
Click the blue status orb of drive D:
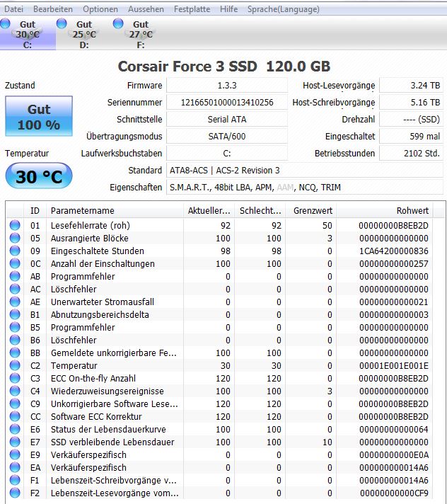point(62,23)
